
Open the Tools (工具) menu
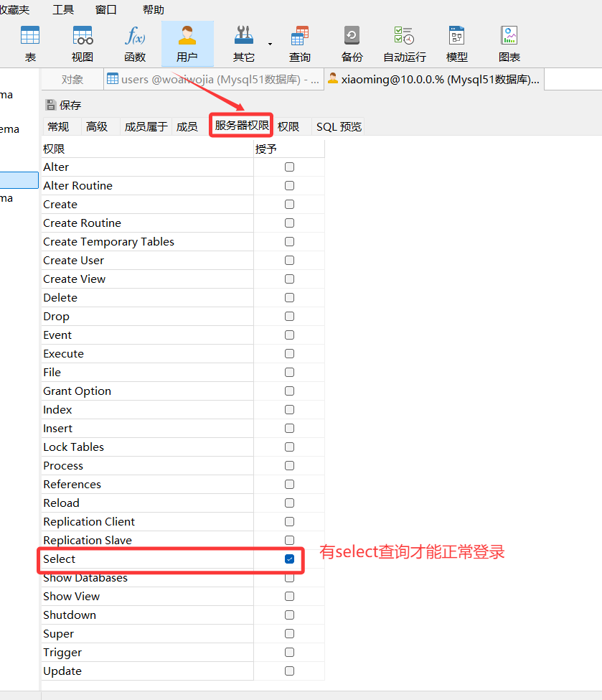pos(63,9)
